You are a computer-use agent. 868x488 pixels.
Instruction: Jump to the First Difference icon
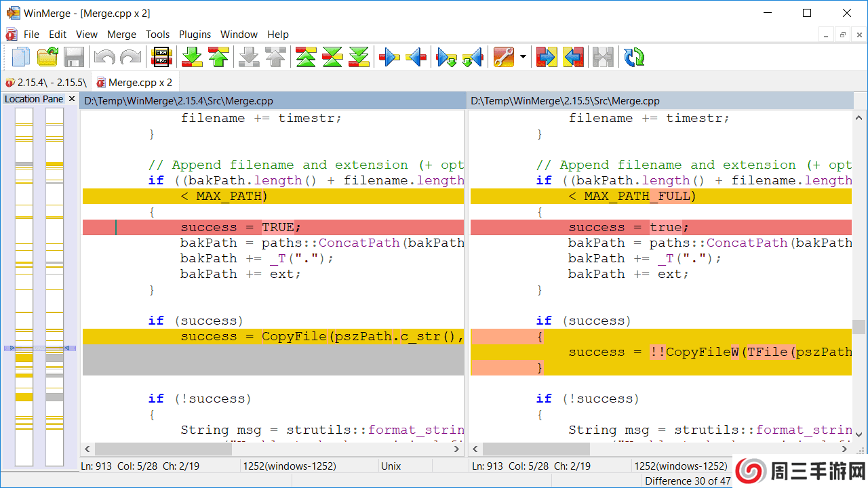pos(306,57)
